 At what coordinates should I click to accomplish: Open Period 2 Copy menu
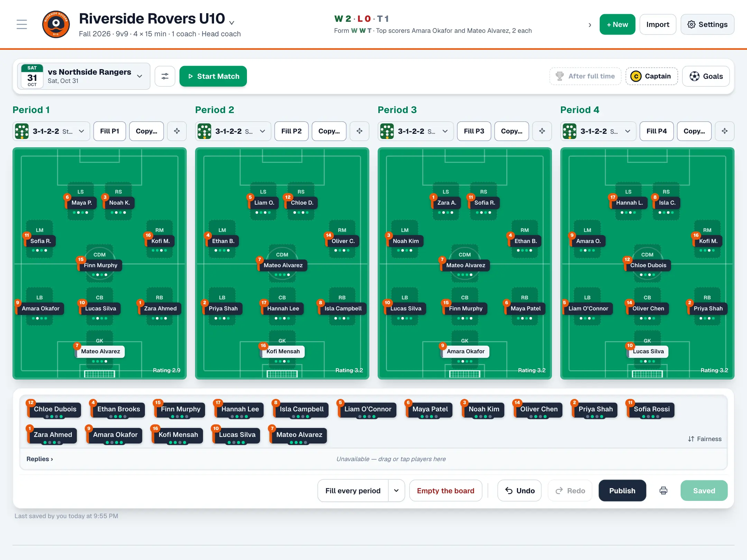329,131
